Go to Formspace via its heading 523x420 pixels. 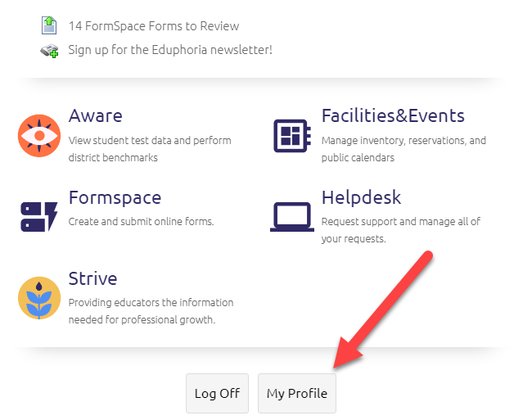[115, 197]
